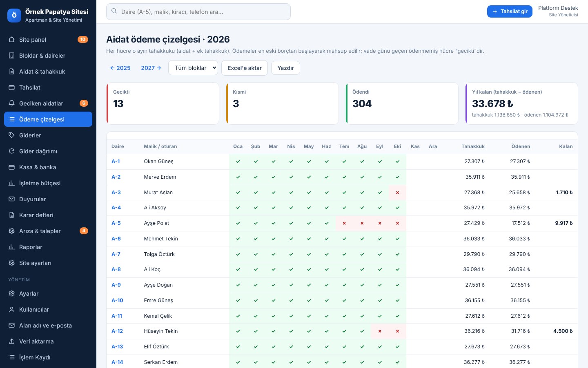Click the Kalan column header

pos(566,146)
